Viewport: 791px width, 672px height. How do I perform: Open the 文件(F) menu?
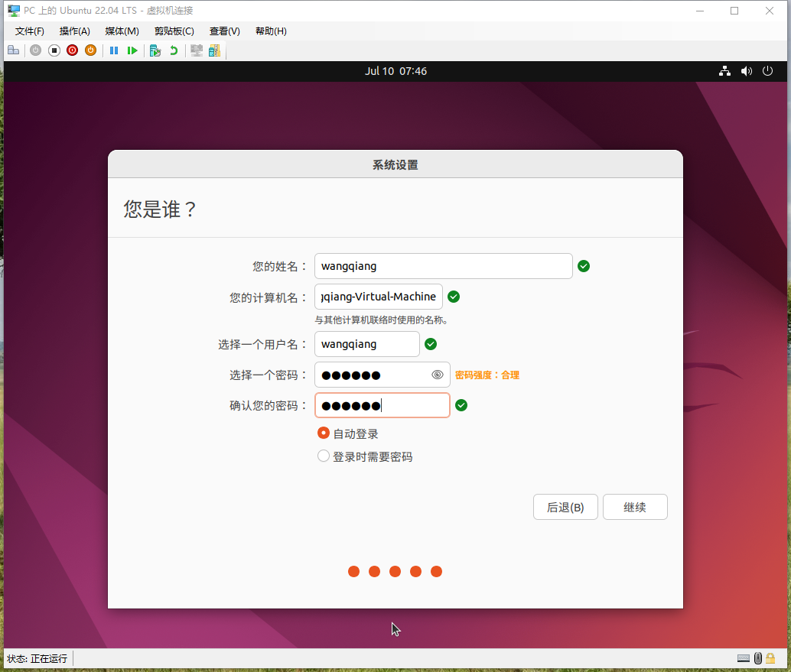click(x=30, y=31)
